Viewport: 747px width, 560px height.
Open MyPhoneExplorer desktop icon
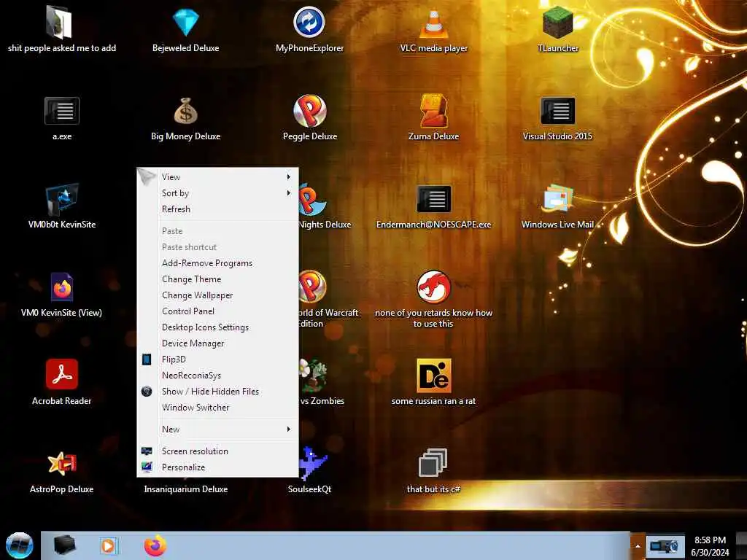coord(309,28)
